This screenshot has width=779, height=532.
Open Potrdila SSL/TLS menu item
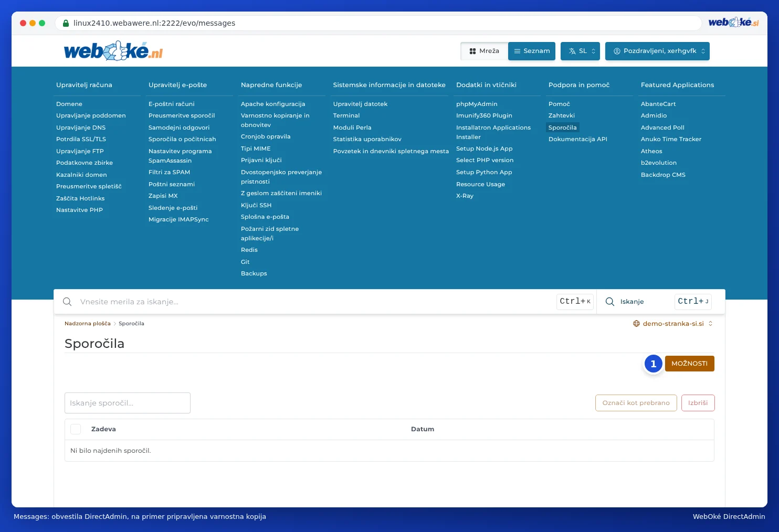pyautogui.click(x=81, y=139)
